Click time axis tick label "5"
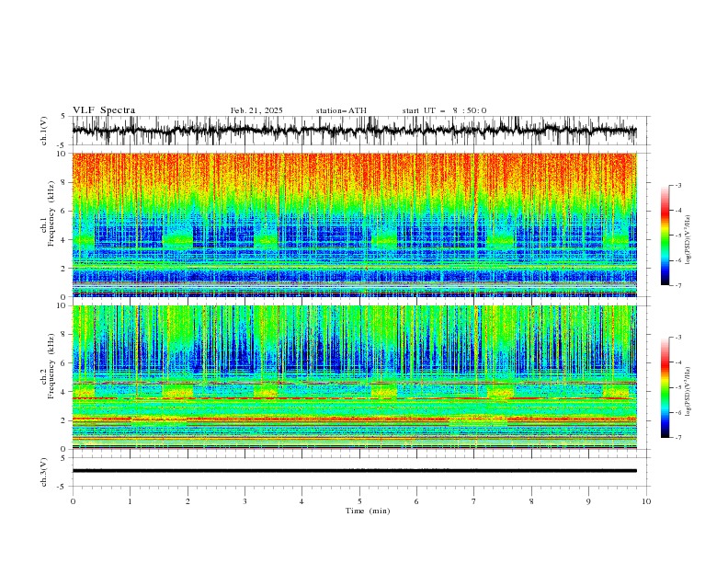Viewport: 728px width, 563px height. 359,501
